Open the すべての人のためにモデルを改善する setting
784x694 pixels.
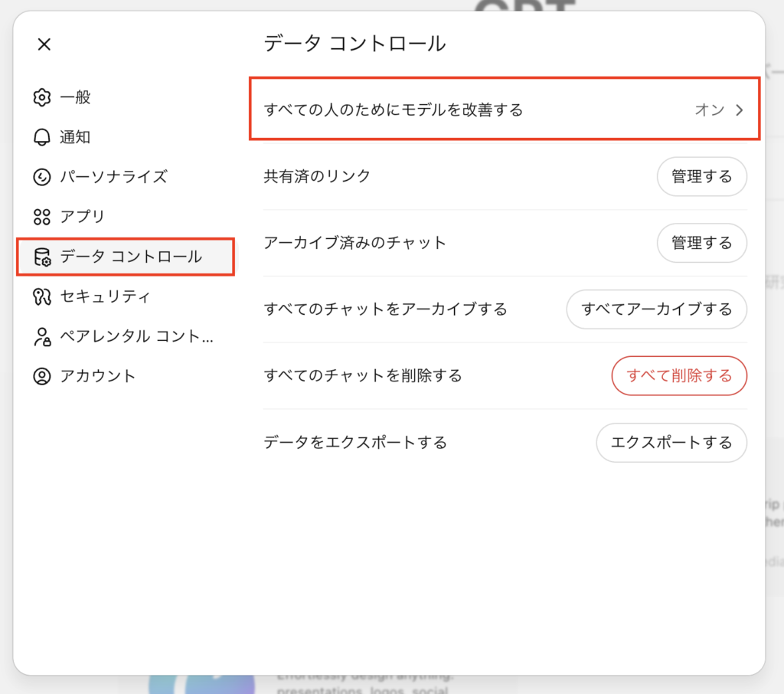[x=394, y=110]
